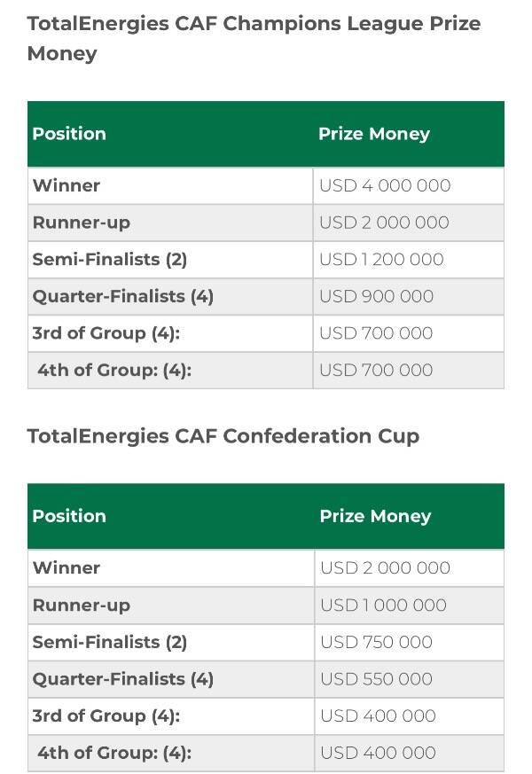Click the Champions League Prize Money heading
This screenshot has width=532, height=774.
coord(254,38)
